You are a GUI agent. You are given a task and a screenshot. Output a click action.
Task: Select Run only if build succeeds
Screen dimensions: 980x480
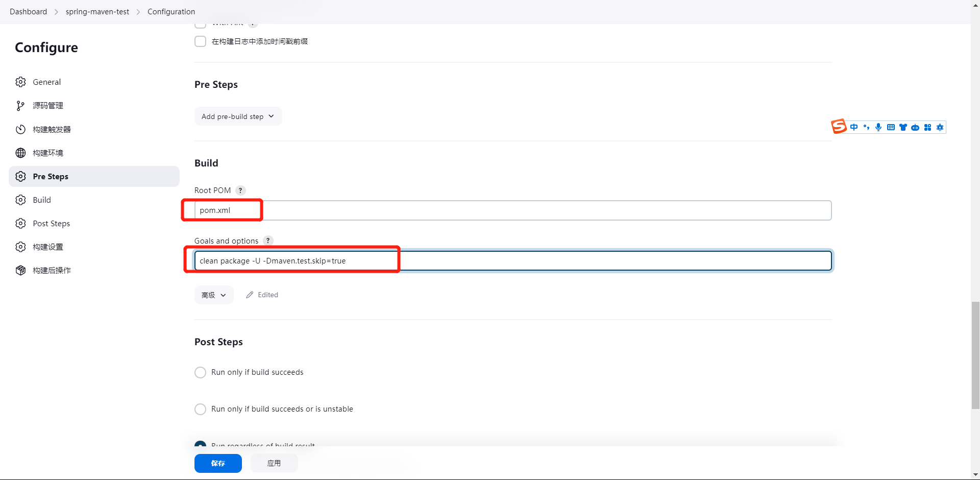(x=200, y=372)
